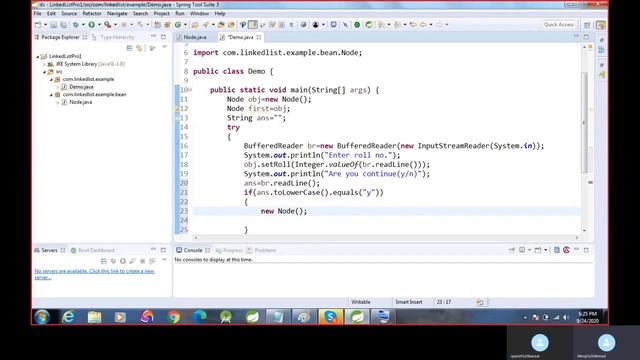The height and width of the screenshot is (360, 640).
Task: Click the Save All toolbar icon
Action: 63,25
